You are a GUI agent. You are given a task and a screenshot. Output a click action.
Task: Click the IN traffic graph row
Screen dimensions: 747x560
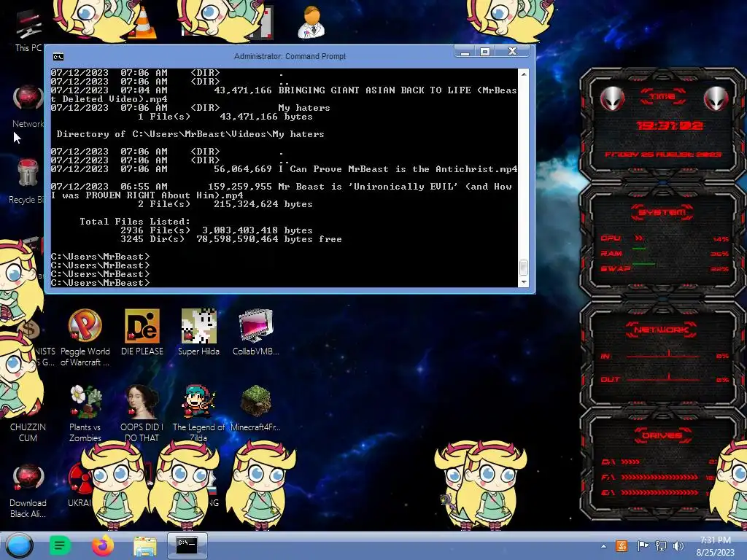(665, 356)
